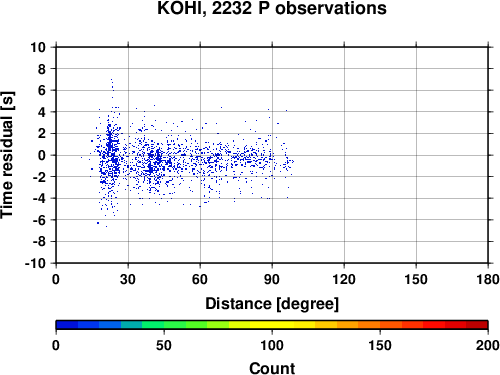Click the isolated outlier point near 7 seconds residual
The image size is (500, 375).
111,80
